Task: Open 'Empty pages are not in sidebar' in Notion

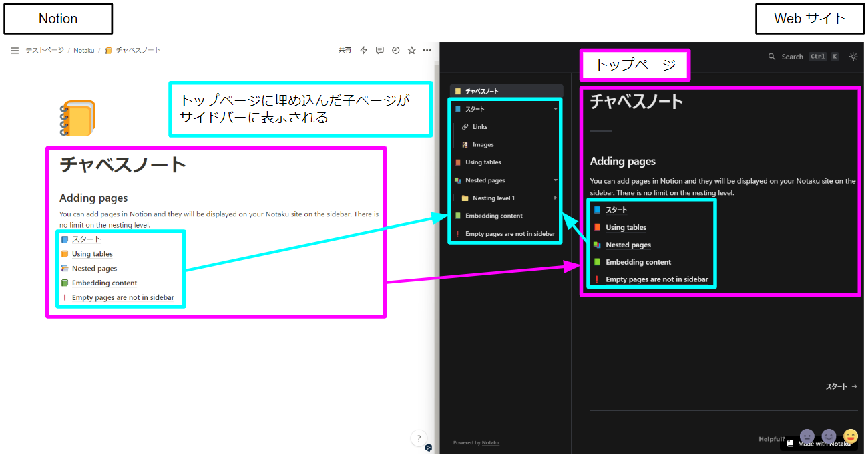Action: point(118,298)
